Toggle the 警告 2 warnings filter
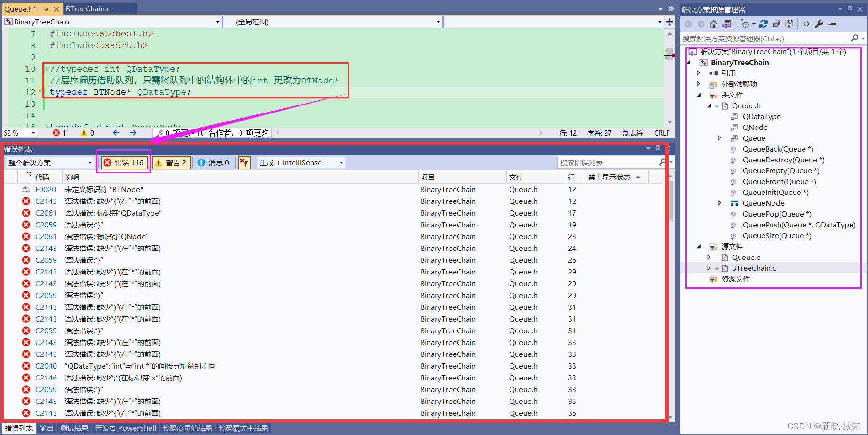The width and height of the screenshot is (868, 435). [x=171, y=162]
